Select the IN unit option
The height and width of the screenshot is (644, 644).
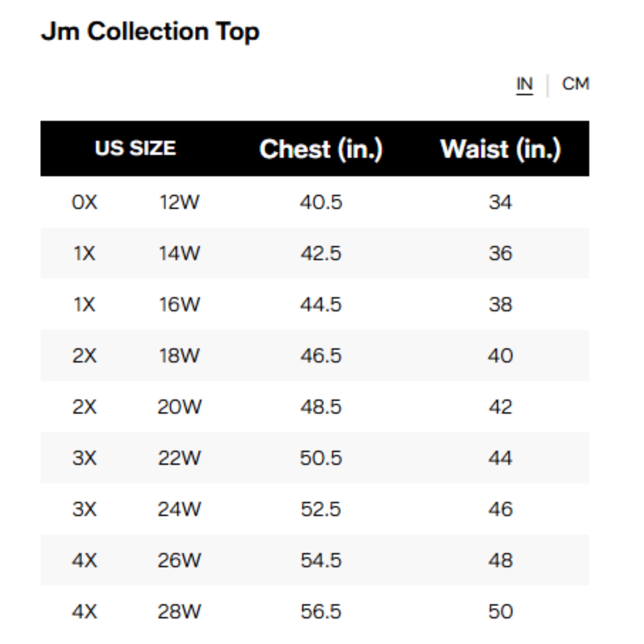pyautogui.click(x=525, y=84)
